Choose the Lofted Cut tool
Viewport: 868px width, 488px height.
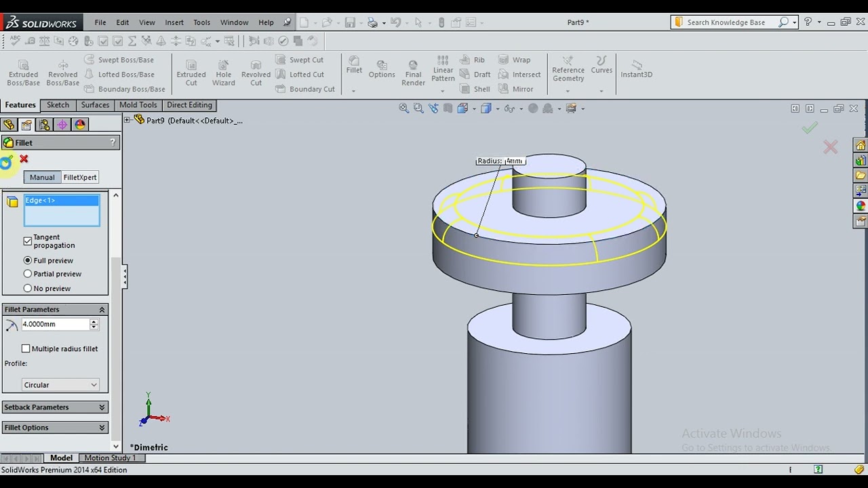point(300,75)
